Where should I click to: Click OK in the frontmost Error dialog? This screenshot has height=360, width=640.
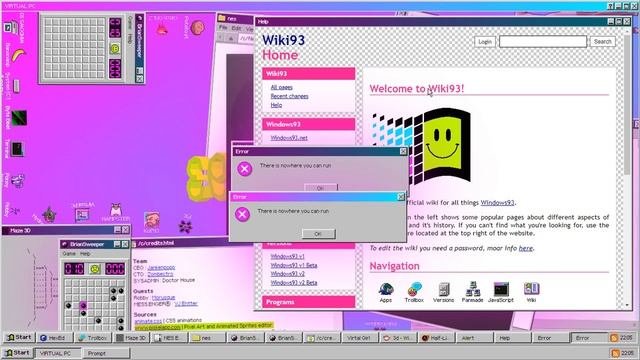(x=318, y=234)
